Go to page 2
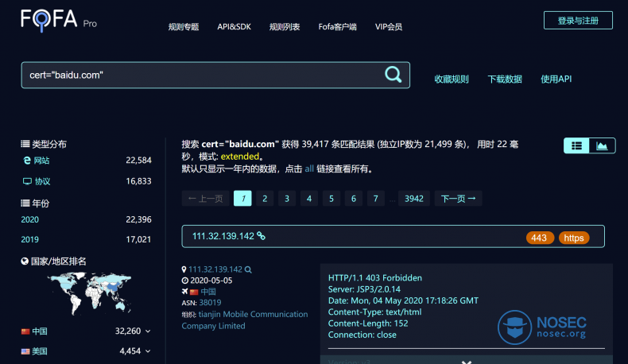Image resolution: width=628 pixels, height=364 pixels. click(x=265, y=198)
